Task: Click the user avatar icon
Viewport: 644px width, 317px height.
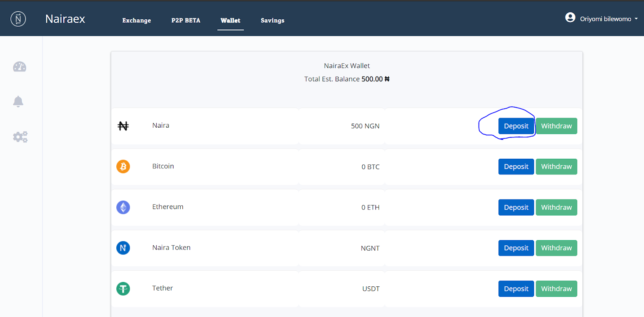Action: [570, 17]
